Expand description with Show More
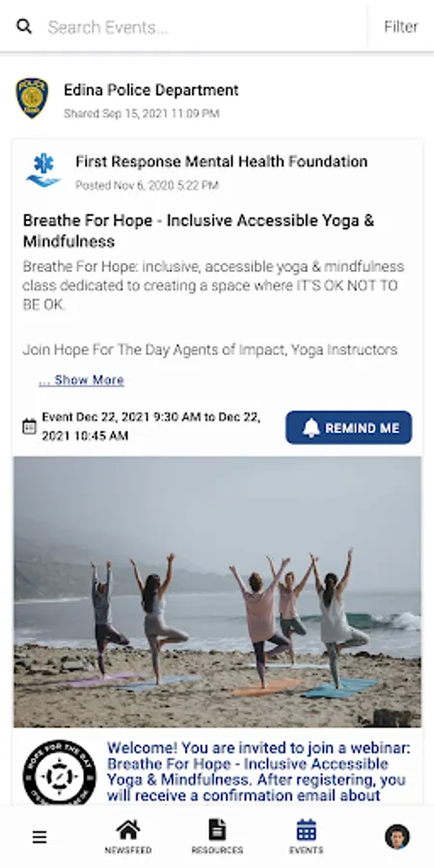 [81, 380]
